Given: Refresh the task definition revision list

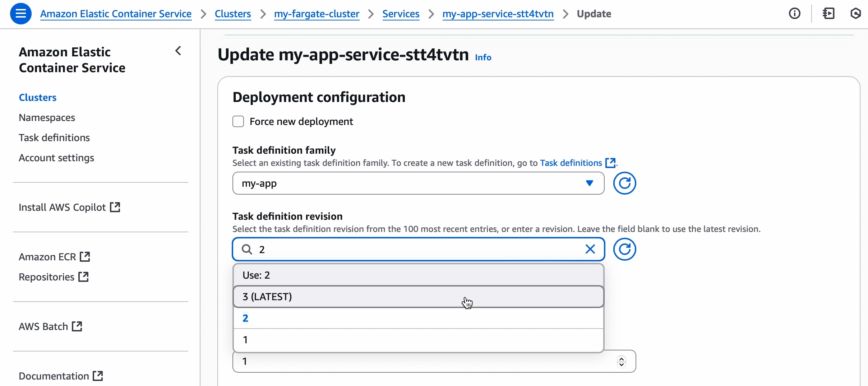Looking at the screenshot, I should pyautogui.click(x=624, y=249).
